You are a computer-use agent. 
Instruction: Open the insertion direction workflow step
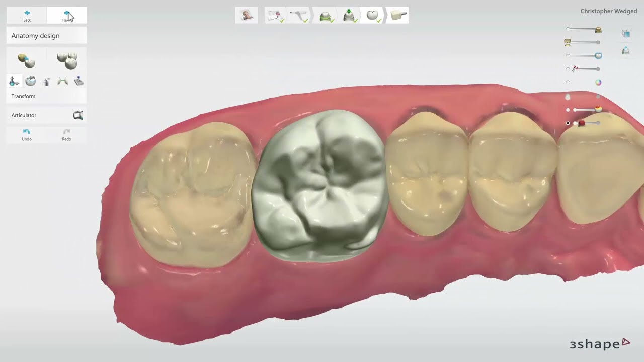coord(349,15)
